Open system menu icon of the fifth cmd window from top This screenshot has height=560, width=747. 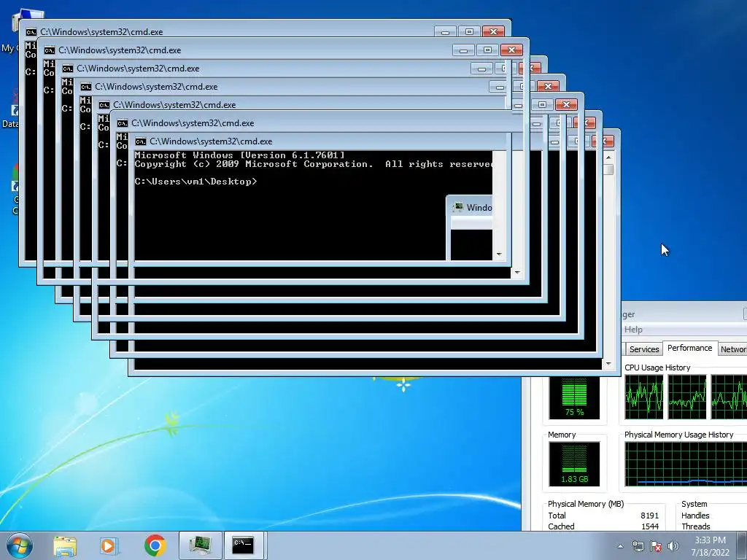(x=104, y=105)
